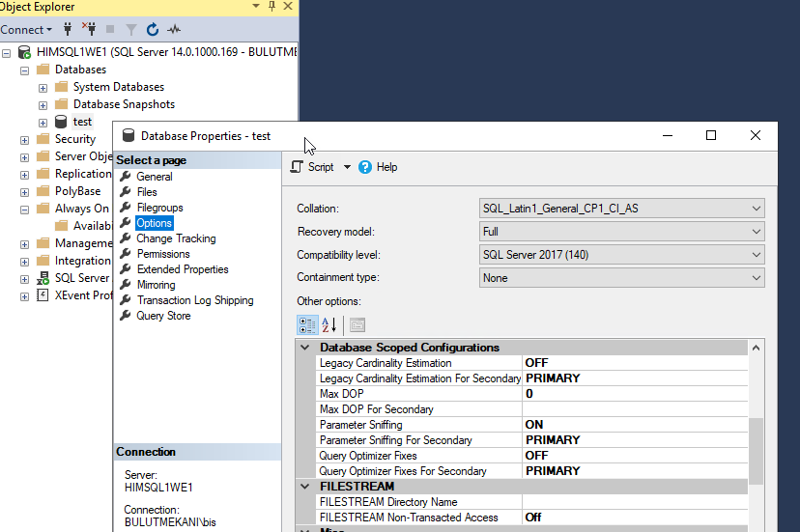Open the Mirroring page
The height and width of the screenshot is (532, 800).
tap(157, 285)
